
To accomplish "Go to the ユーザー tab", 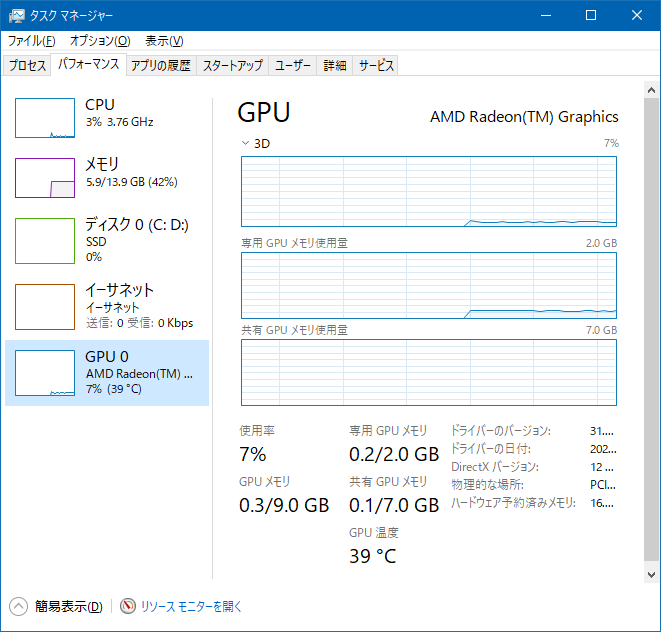I will (293, 65).
